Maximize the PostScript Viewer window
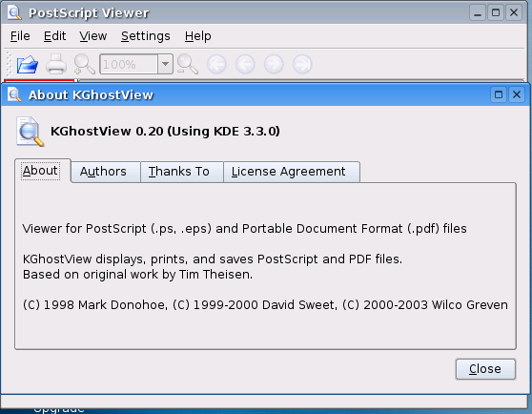This screenshot has width=532, height=414. (496, 13)
